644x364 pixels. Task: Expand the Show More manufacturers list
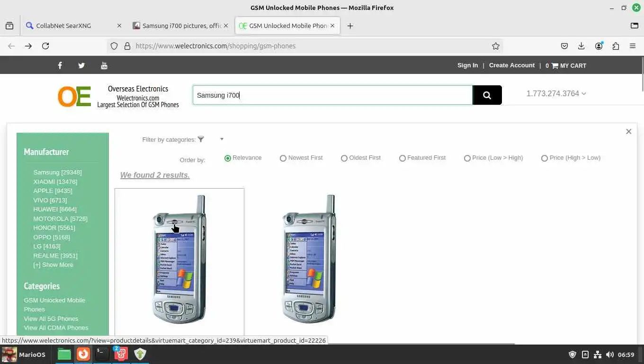click(53, 265)
